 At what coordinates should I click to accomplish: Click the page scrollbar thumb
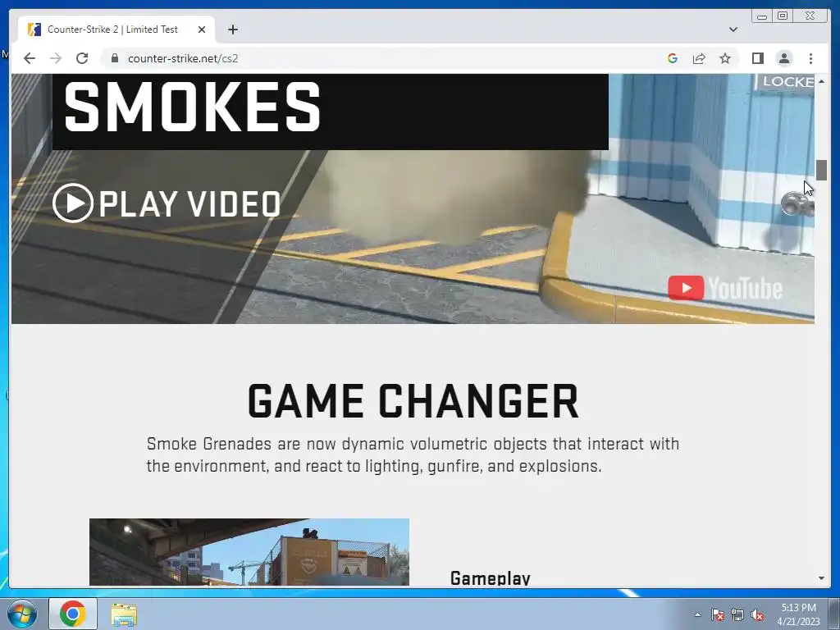tap(822, 170)
